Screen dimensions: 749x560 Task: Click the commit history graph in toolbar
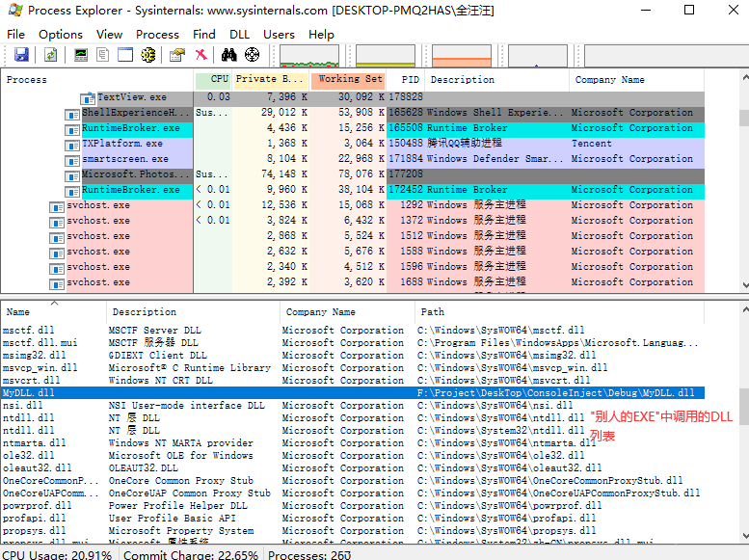(x=386, y=56)
